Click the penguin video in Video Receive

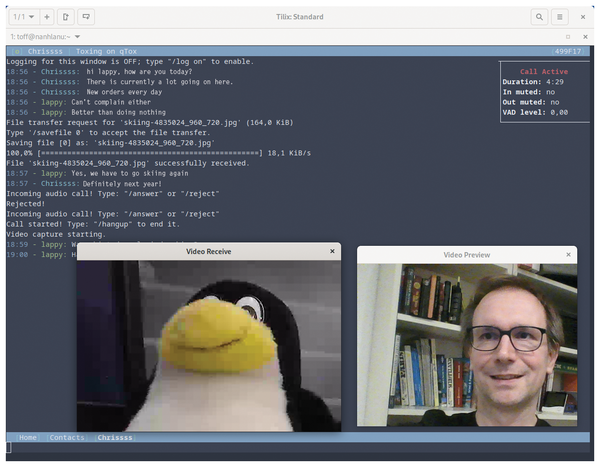pyautogui.click(x=209, y=346)
